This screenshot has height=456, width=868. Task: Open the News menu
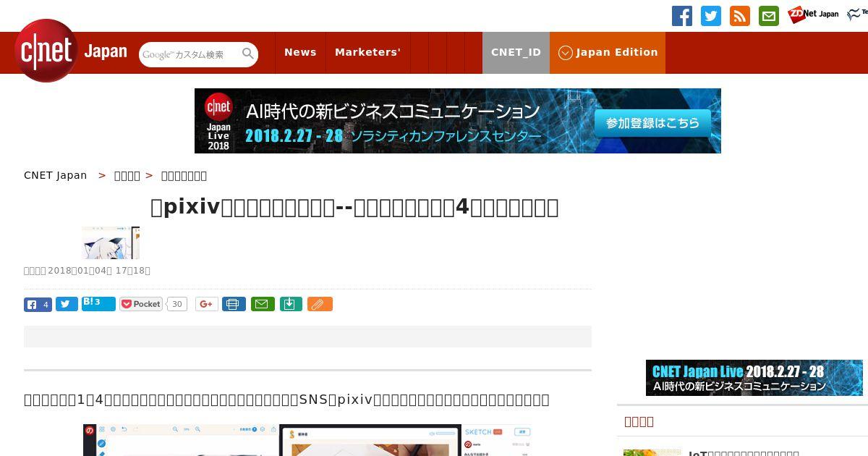[x=300, y=52]
